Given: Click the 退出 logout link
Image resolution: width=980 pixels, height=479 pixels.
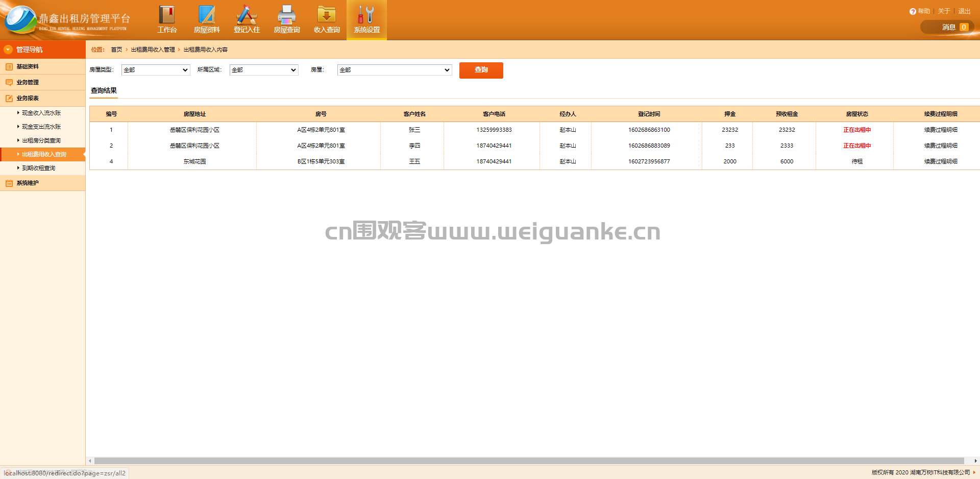Looking at the screenshot, I should [964, 11].
